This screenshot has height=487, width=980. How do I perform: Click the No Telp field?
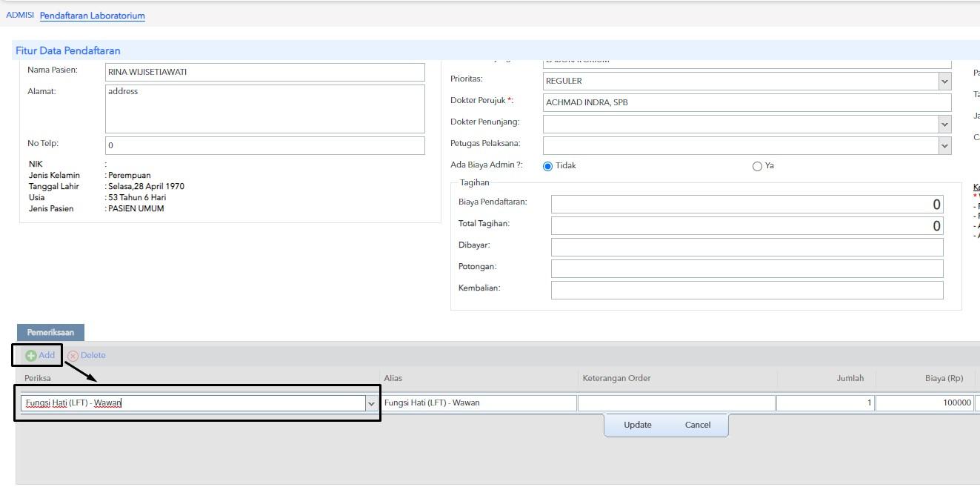coord(265,145)
